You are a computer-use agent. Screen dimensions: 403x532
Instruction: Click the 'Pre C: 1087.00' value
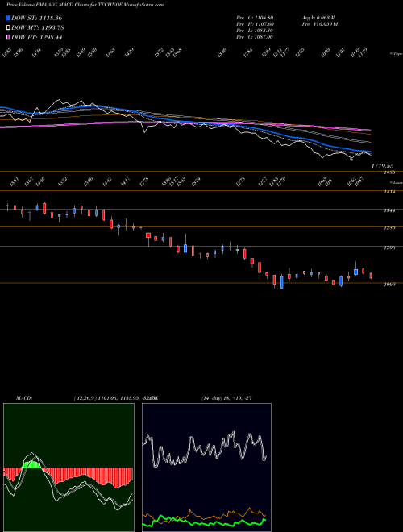(x=255, y=37)
